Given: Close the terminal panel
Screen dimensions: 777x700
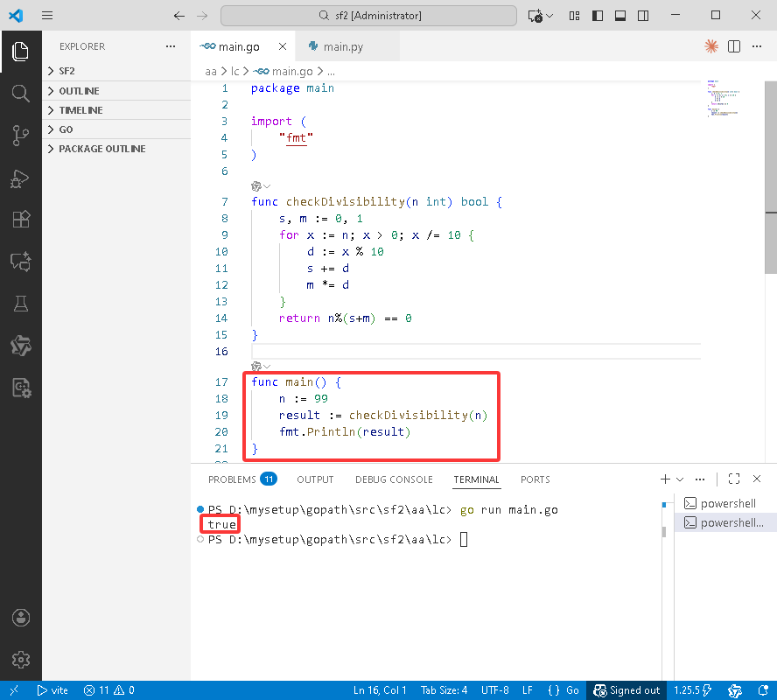Looking at the screenshot, I should (757, 479).
